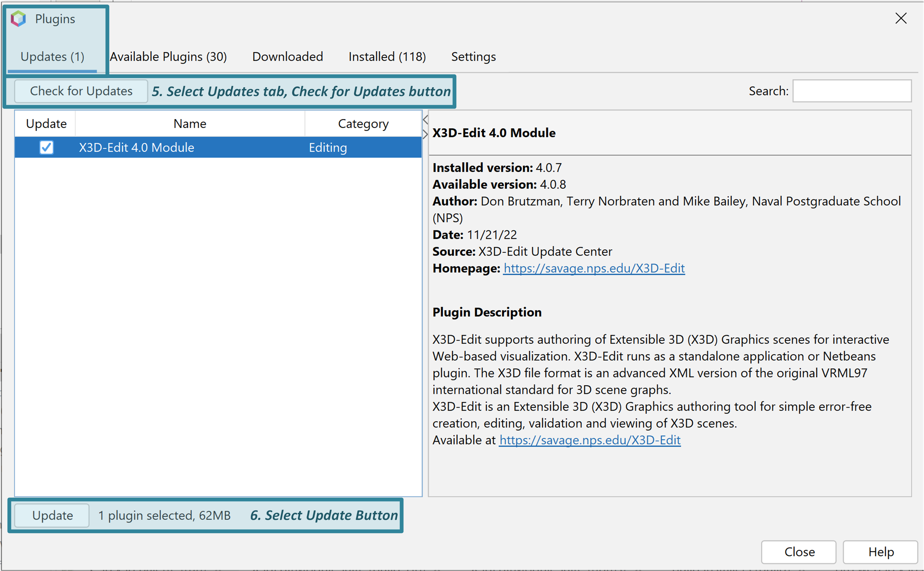Click the Category column header
Screen dimensions: 924x571
363,123
